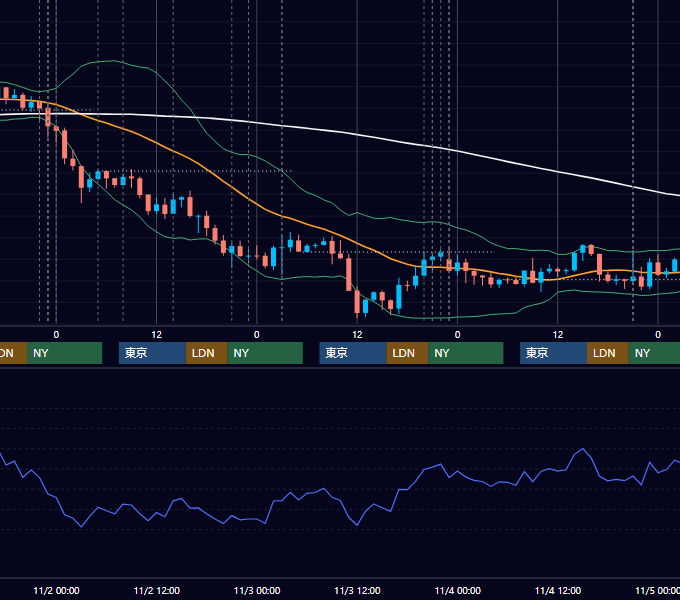The width and height of the screenshot is (680, 600).
Task: Select the 11/2 LDN session block
Action: click(206, 353)
